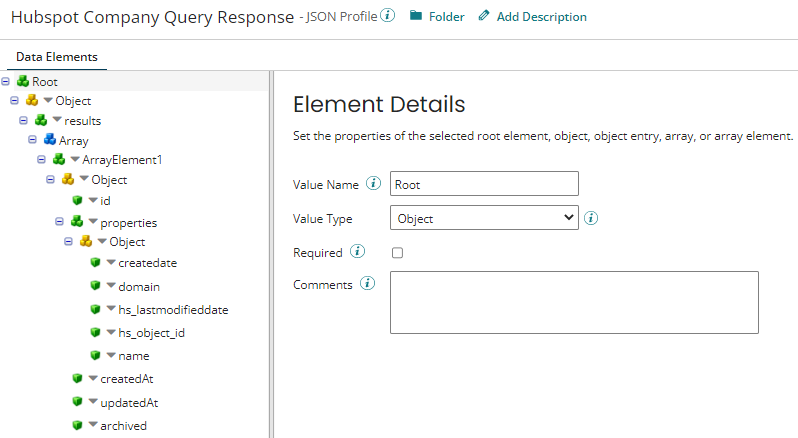Click the info icon next to JSON Profile
The height and width of the screenshot is (438, 798).
click(x=388, y=16)
